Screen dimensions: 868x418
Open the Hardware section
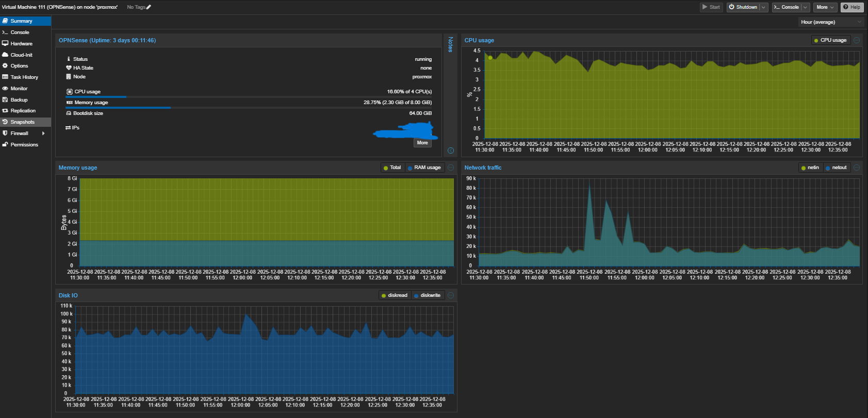[x=21, y=44]
